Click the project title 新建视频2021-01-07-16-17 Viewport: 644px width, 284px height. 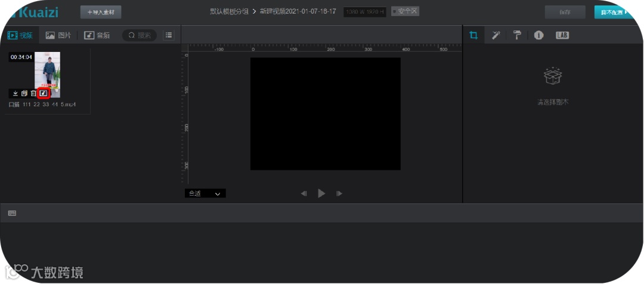[298, 11]
